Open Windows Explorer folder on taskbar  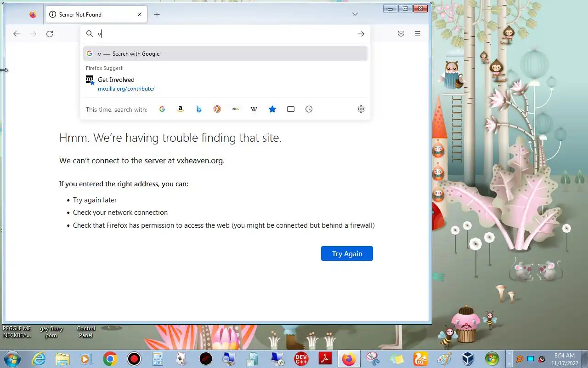[x=62, y=359]
